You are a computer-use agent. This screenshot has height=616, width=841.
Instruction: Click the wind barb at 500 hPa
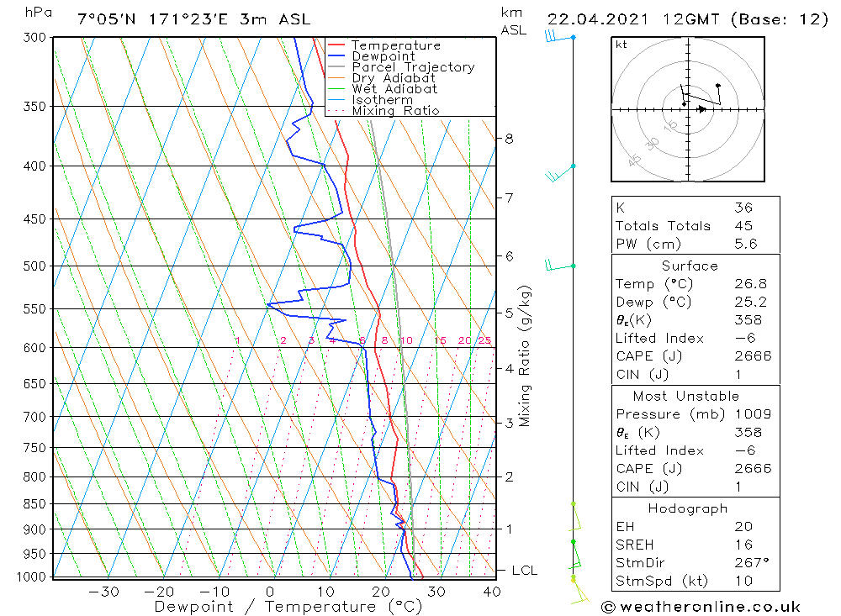[560, 266]
